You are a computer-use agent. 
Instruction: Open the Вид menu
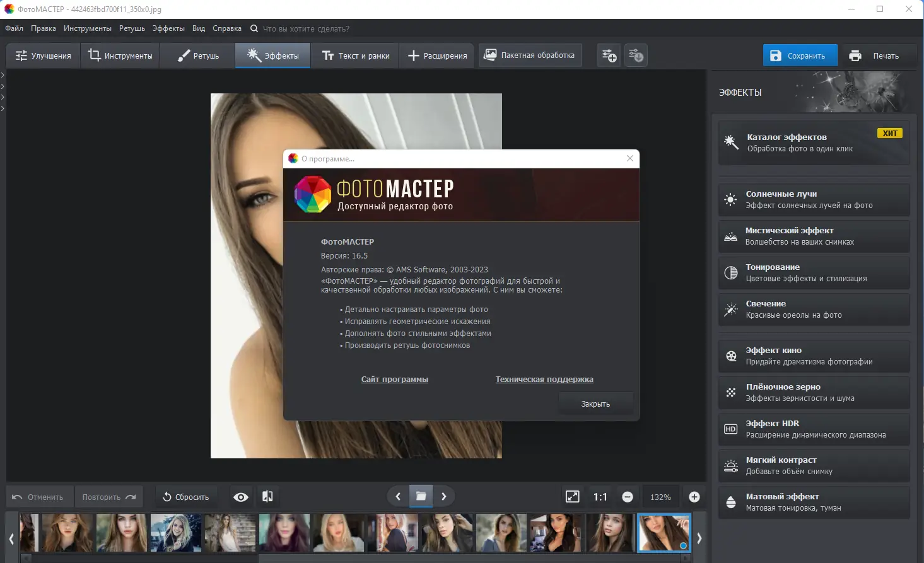tap(199, 28)
